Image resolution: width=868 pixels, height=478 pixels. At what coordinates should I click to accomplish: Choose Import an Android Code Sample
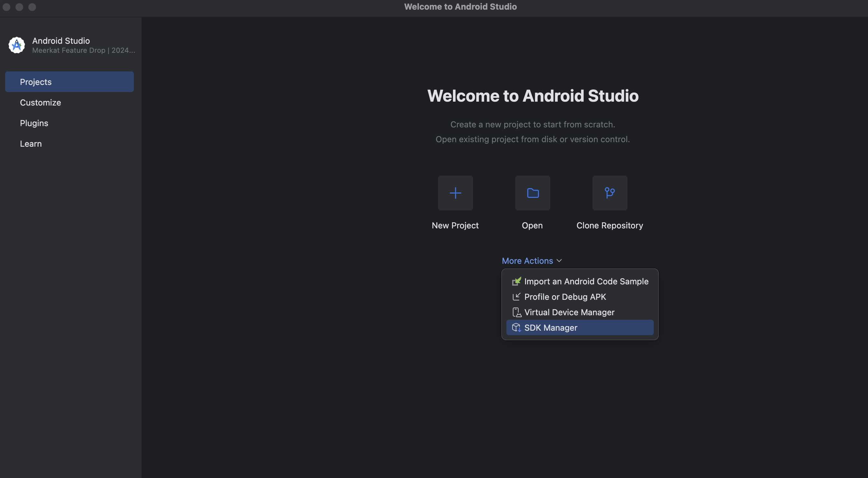pyautogui.click(x=586, y=281)
